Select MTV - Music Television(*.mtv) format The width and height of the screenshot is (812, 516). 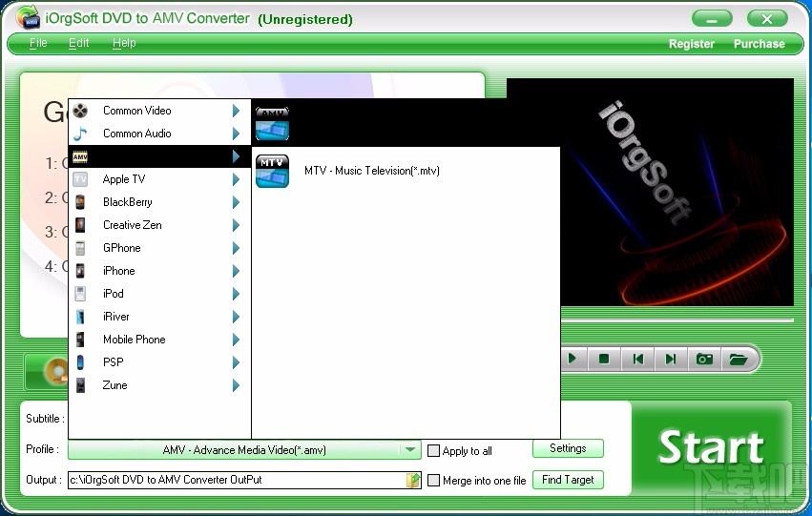(x=372, y=171)
